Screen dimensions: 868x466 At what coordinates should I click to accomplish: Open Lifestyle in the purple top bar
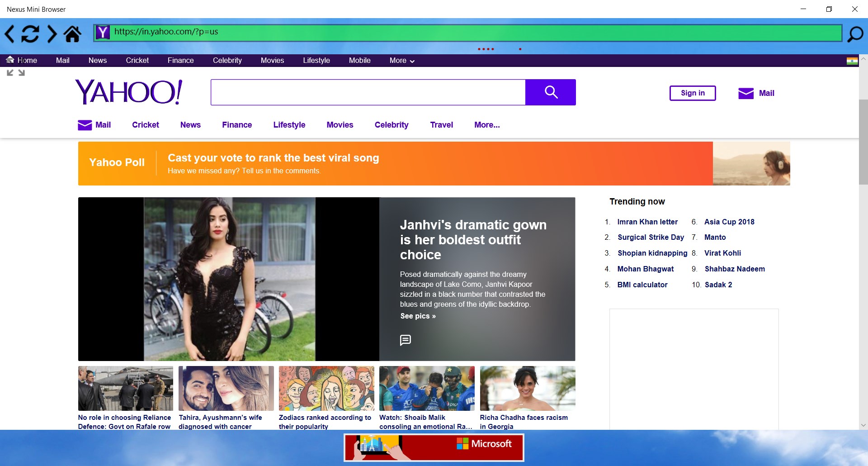[316, 61]
